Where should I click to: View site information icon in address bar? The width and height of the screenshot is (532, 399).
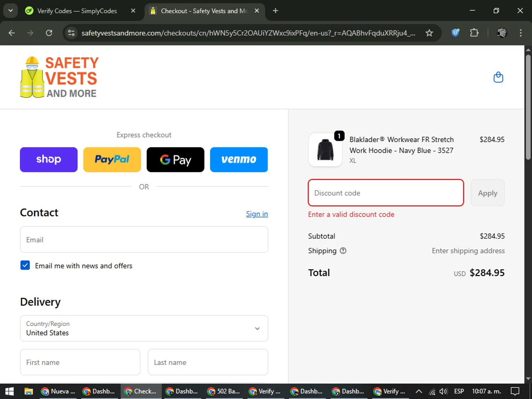(71, 33)
